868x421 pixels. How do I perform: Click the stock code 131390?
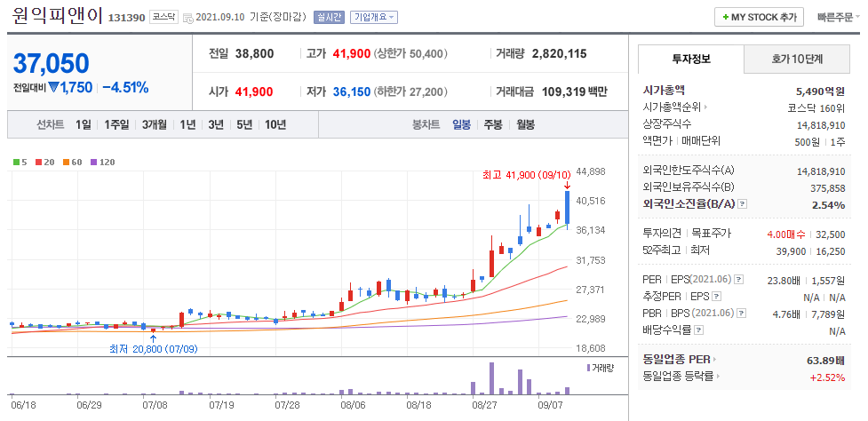pyautogui.click(x=126, y=18)
